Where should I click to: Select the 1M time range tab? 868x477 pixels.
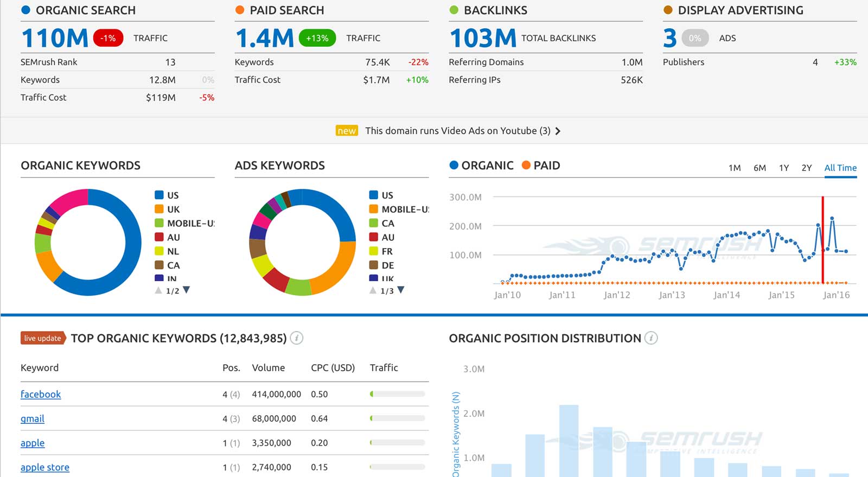[735, 168]
